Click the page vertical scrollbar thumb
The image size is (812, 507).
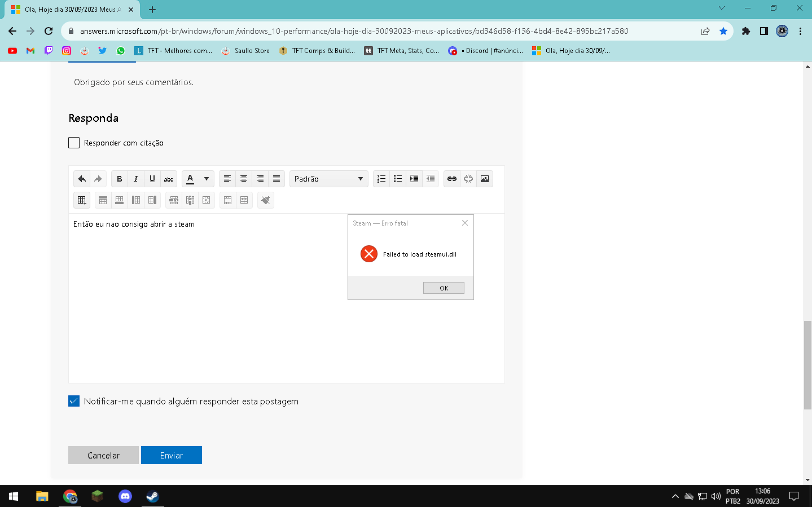[x=807, y=365]
